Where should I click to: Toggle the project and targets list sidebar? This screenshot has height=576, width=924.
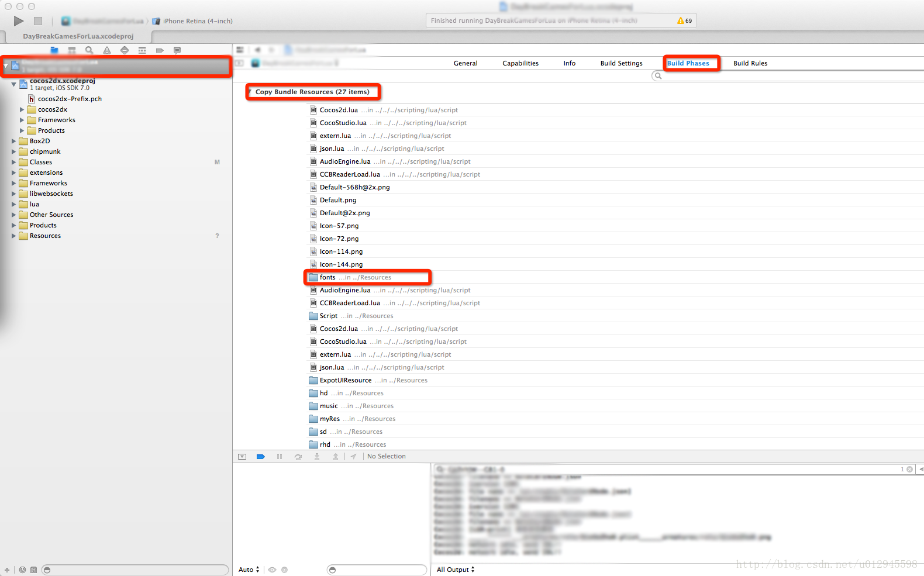(239, 63)
